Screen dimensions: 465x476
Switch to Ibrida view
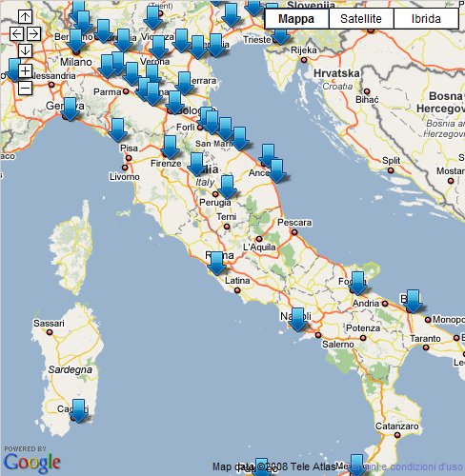(426, 19)
